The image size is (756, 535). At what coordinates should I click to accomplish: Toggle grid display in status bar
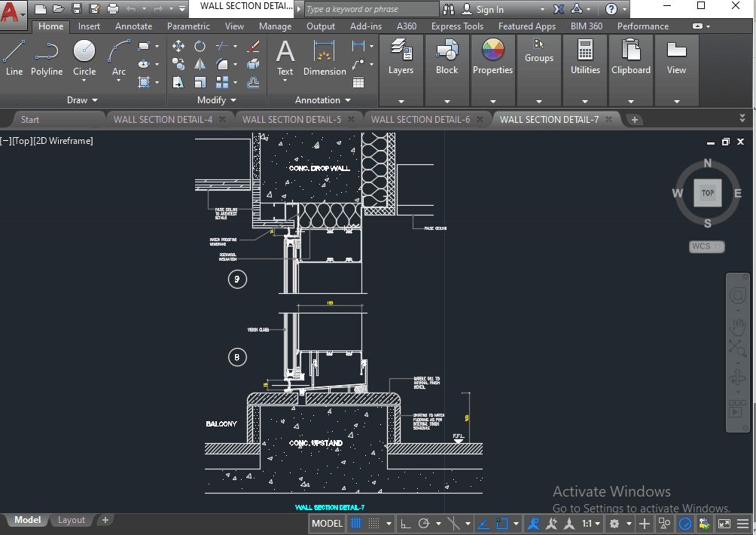(355, 524)
